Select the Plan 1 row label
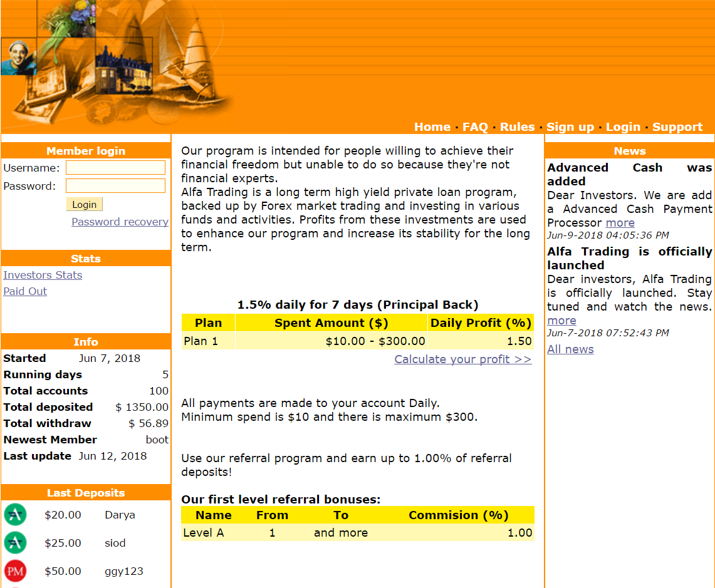Image resolution: width=715 pixels, height=588 pixels. 201,341
